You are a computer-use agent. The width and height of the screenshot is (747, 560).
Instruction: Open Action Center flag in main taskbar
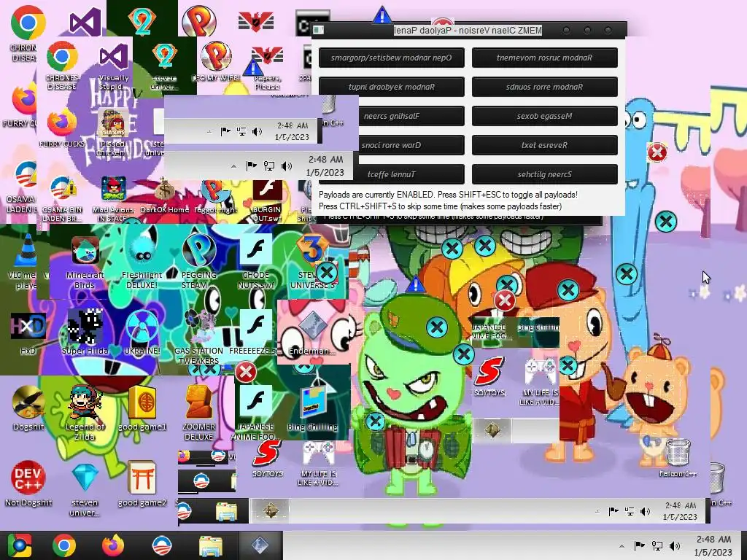click(639, 545)
